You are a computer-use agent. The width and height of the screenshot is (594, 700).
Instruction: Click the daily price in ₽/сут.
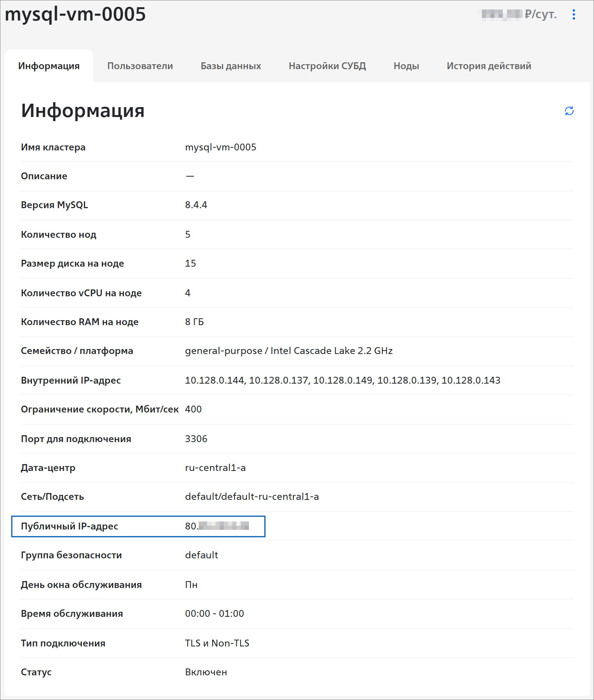point(519,14)
